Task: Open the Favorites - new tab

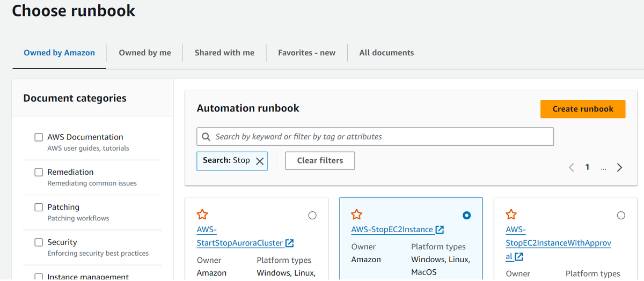Action: (306, 53)
